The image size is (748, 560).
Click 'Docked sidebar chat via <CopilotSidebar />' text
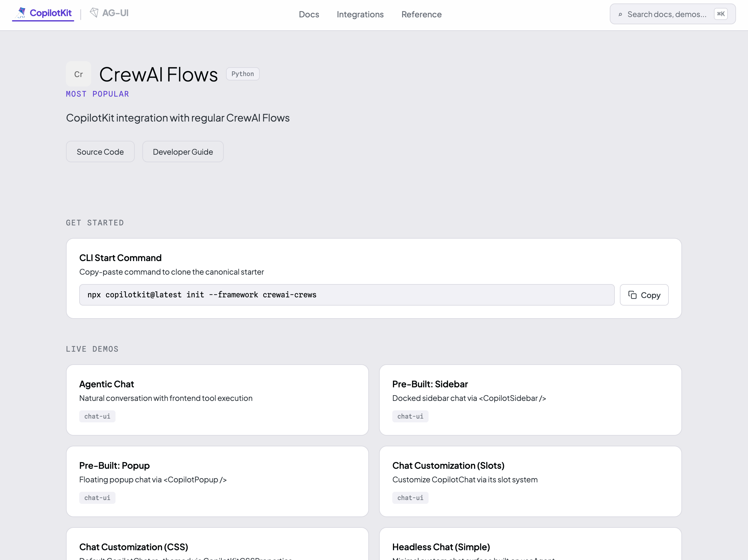pyautogui.click(x=469, y=398)
